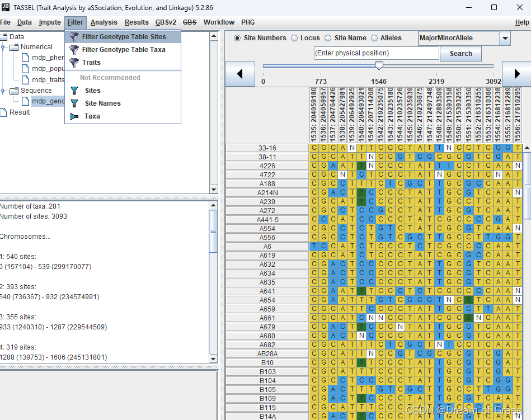Open the struck-through GBS menu

(x=190, y=22)
